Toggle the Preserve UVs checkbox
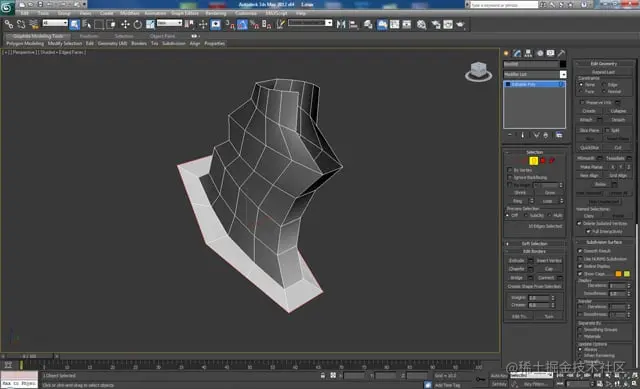This screenshot has height=389, width=640. point(582,102)
